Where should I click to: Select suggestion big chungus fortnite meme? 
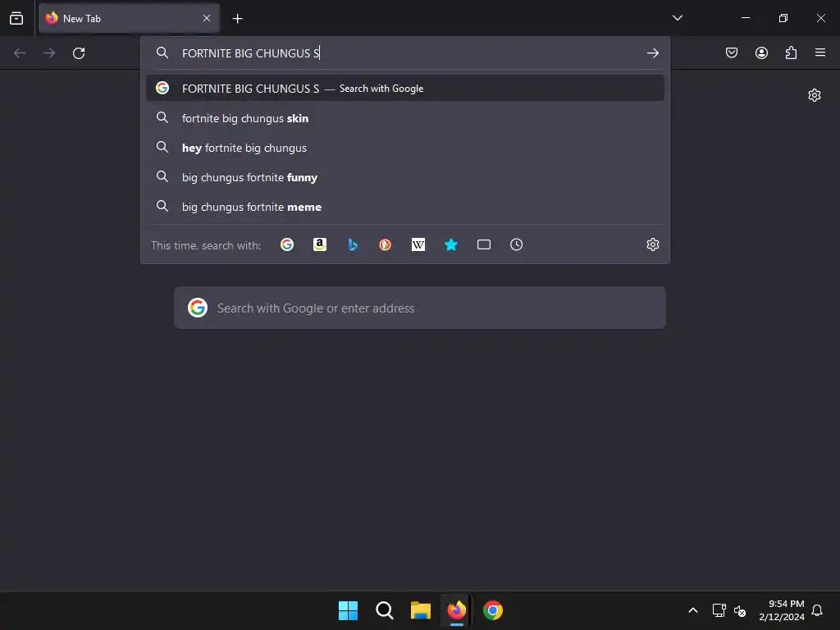coord(405,206)
